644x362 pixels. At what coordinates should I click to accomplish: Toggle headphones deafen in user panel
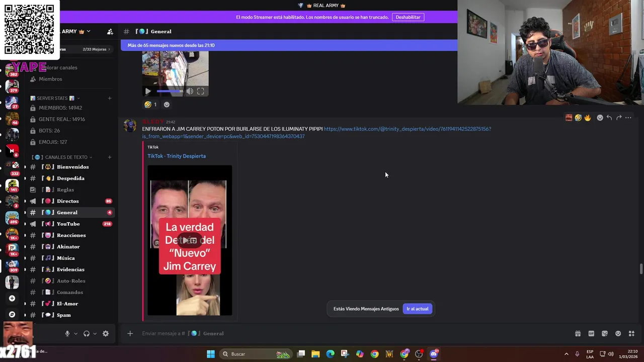(x=87, y=333)
